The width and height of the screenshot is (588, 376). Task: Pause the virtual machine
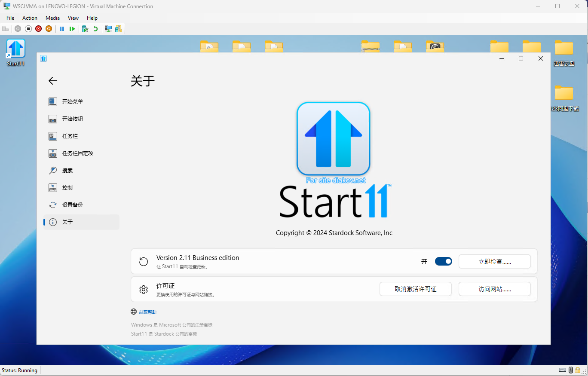[x=62, y=29]
